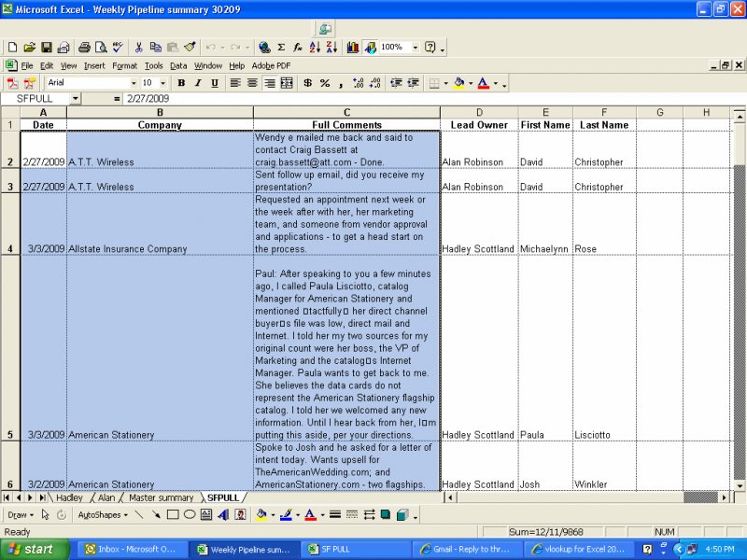Apply Currency Style dollar icon
Image resolution: width=747 pixels, height=560 pixels.
coord(308,83)
